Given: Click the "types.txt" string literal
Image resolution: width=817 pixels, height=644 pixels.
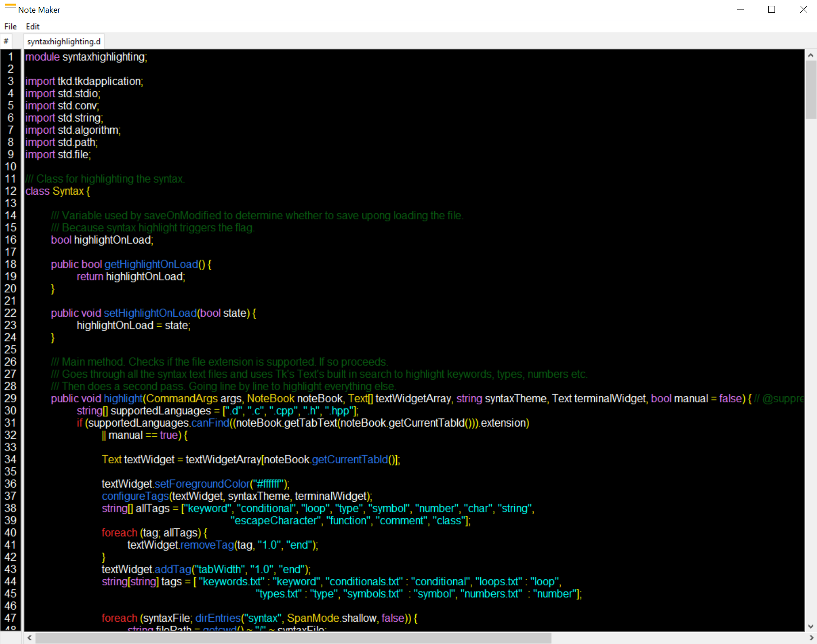Looking at the screenshot, I should pyautogui.click(x=279, y=594).
